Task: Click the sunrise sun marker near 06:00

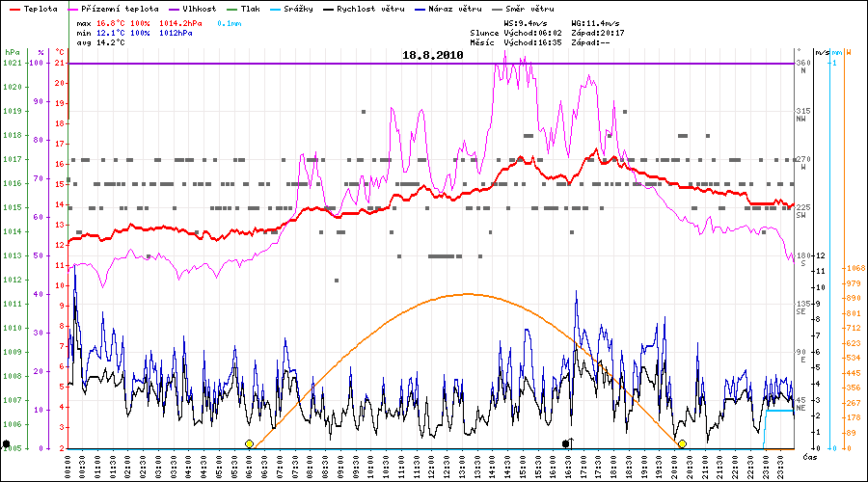Action: pyautogui.click(x=249, y=443)
